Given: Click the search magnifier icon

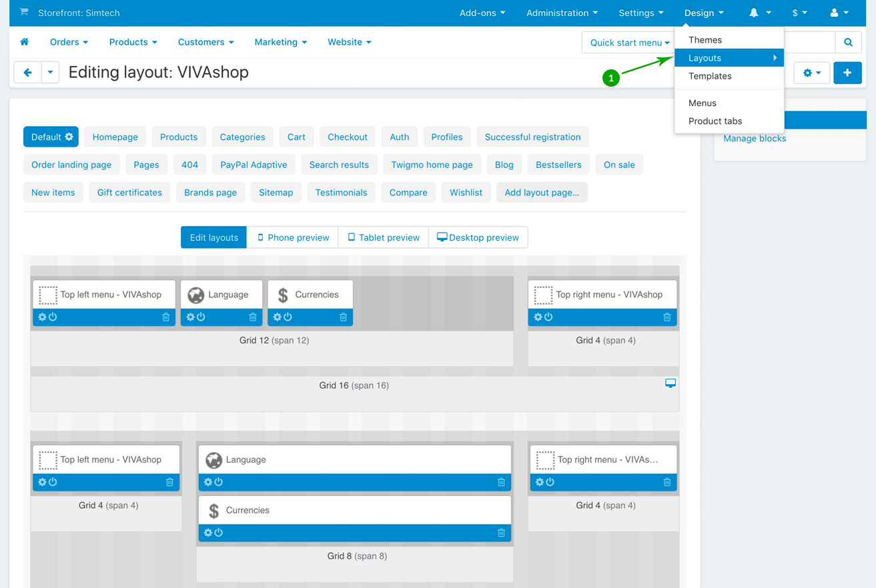Looking at the screenshot, I should [848, 43].
